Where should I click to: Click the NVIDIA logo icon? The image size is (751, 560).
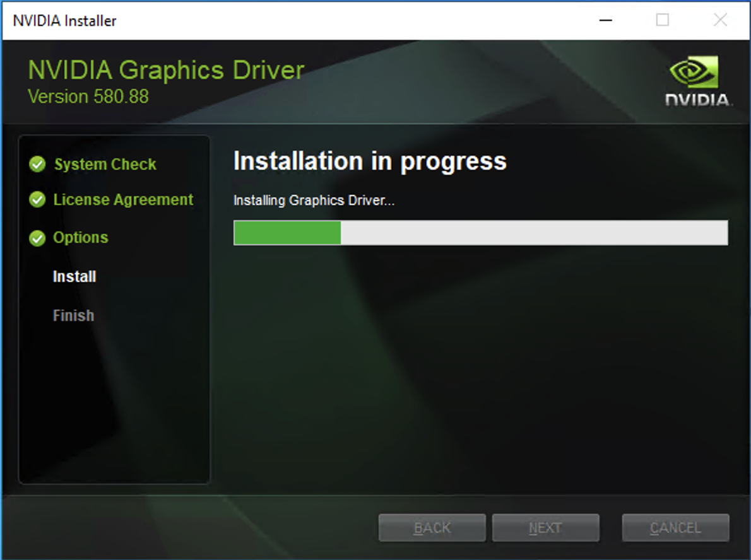[697, 81]
